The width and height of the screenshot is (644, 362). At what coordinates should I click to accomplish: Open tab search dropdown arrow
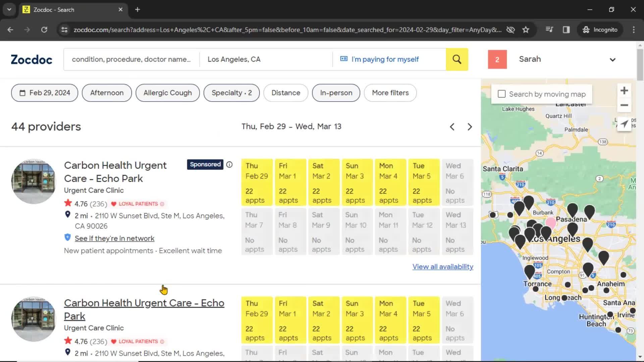click(x=9, y=10)
